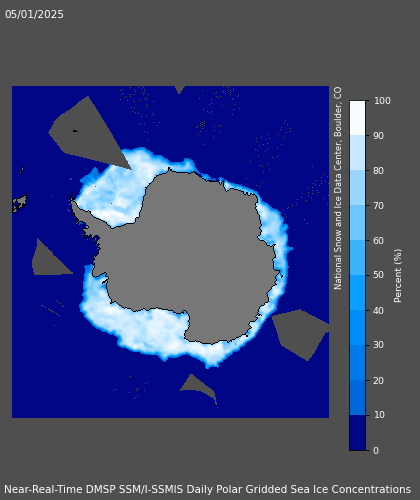Select the 0-10 percent dark navy band
Image resolution: width=420 pixels, height=500 pixels.
click(357, 433)
